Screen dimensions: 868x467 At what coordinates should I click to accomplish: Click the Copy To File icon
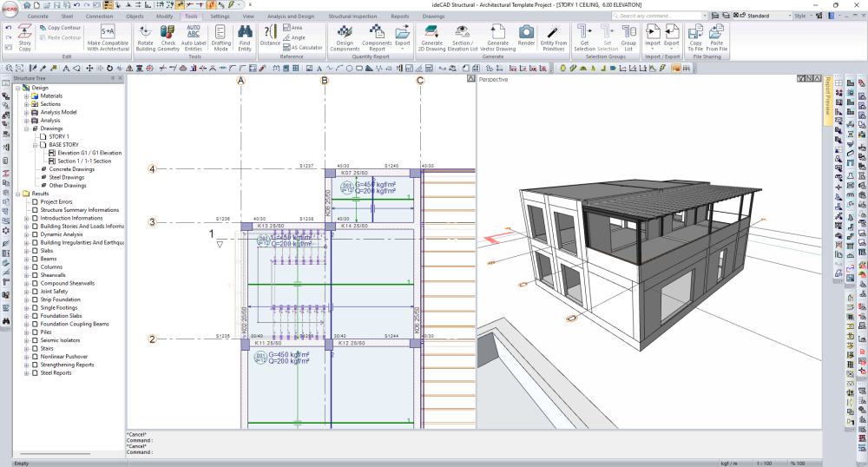click(695, 36)
